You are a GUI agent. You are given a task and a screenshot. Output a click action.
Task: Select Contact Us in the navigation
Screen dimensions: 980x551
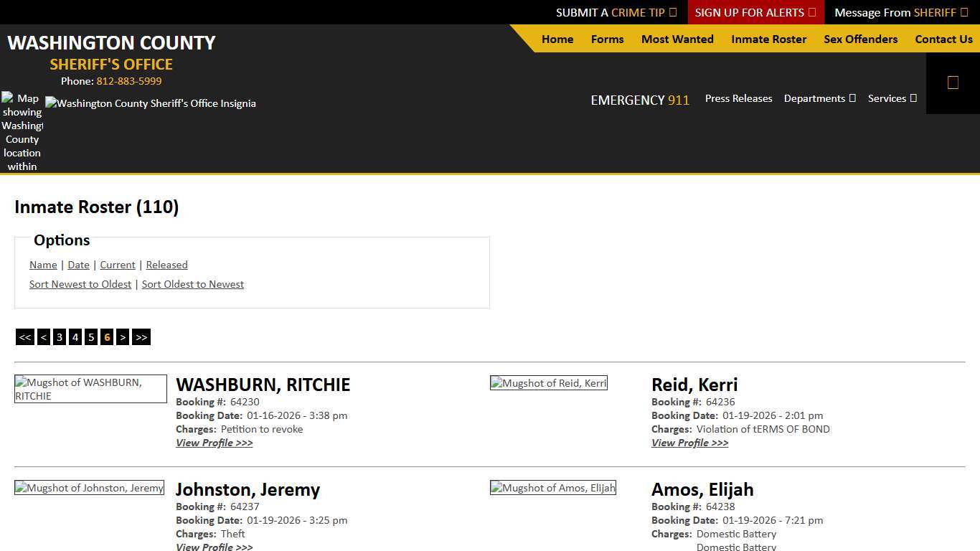(943, 39)
